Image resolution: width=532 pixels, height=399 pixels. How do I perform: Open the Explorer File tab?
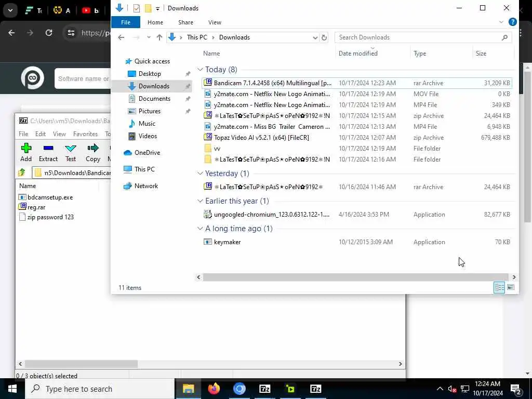[x=126, y=22]
